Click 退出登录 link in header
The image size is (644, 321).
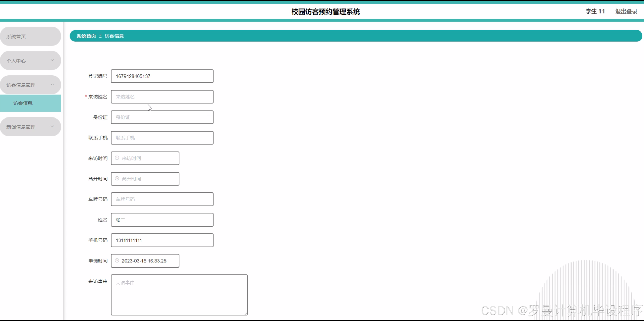coord(626,11)
